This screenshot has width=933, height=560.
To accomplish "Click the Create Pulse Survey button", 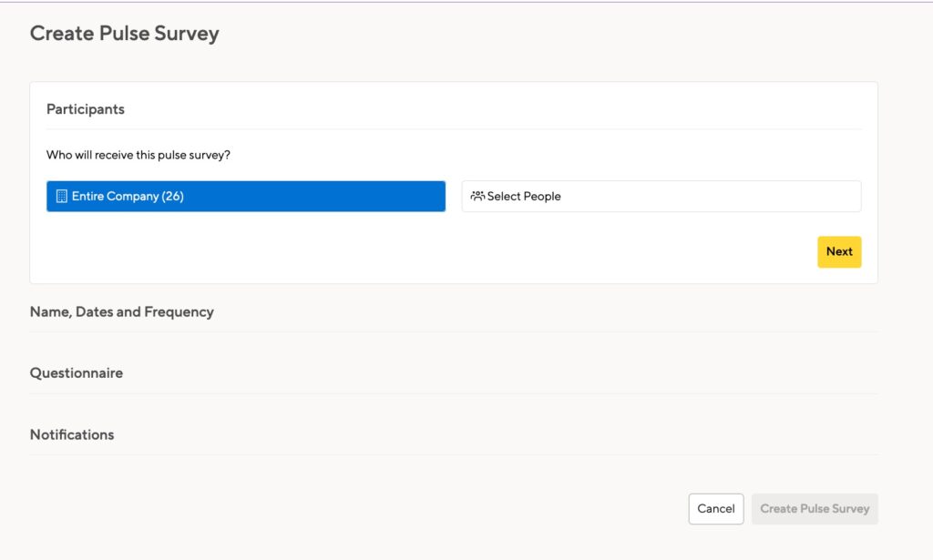I will [x=815, y=509].
